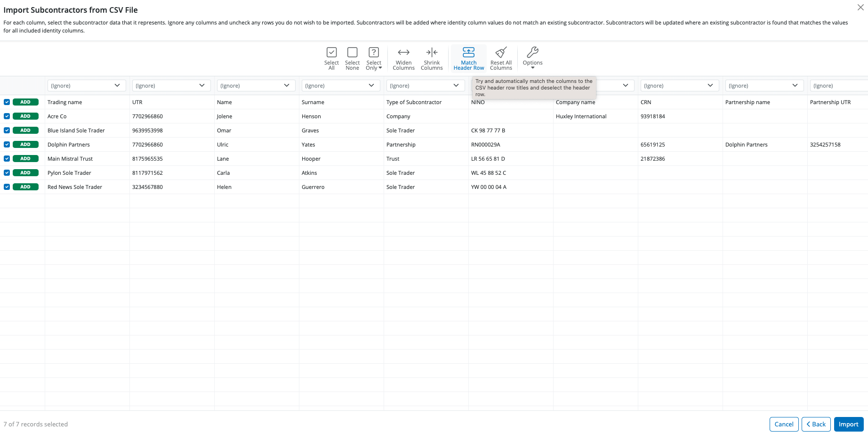The image size is (868, 433).
Task: Deselect the Red News Sole Trader row
Action: [7, 187]
